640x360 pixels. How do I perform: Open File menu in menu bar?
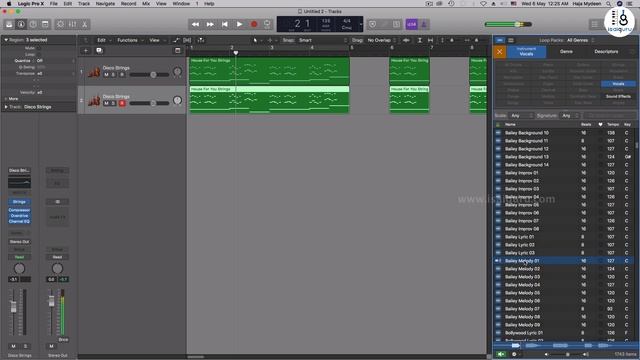pyautogui.click(x=53, y=4)
